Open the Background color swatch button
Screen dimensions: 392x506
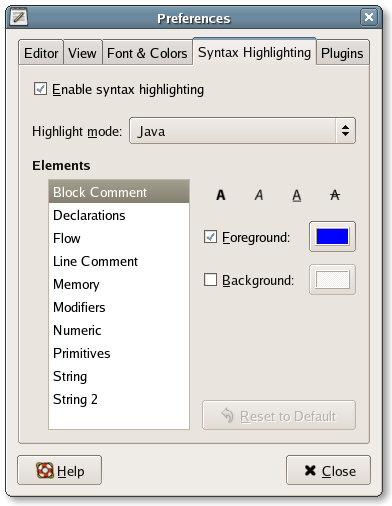(x=332, y=280)
